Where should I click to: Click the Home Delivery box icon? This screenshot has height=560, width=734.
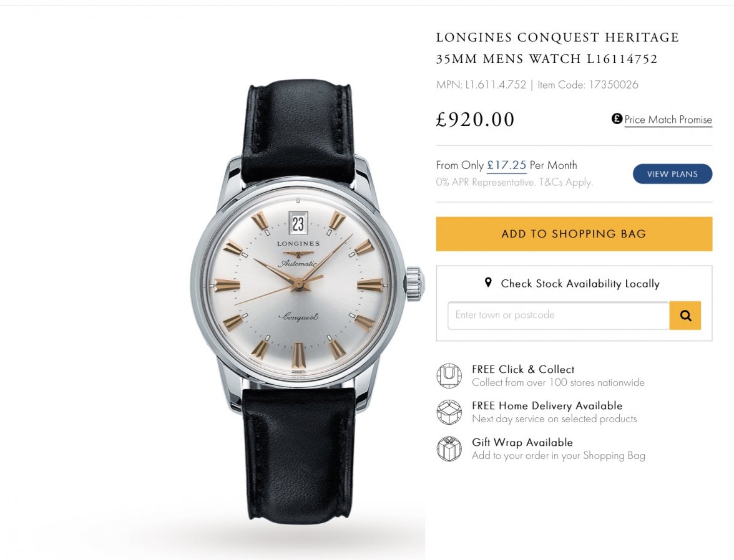pos(449,412)
